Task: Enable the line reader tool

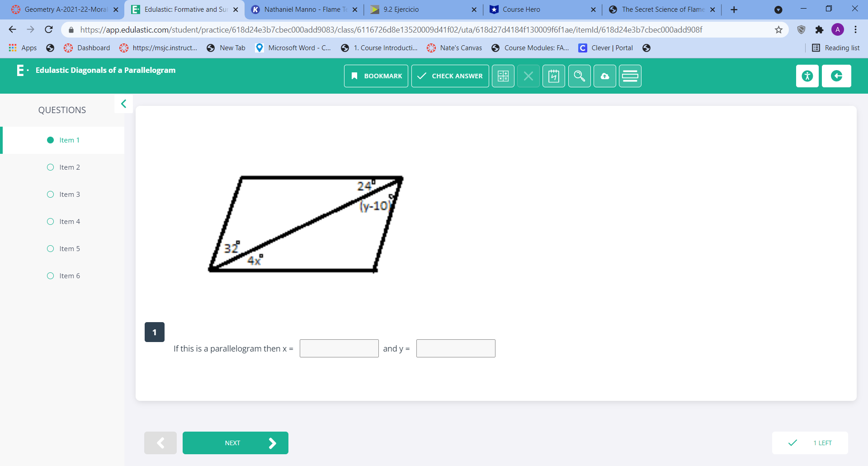Action: (x=630, y=76)
